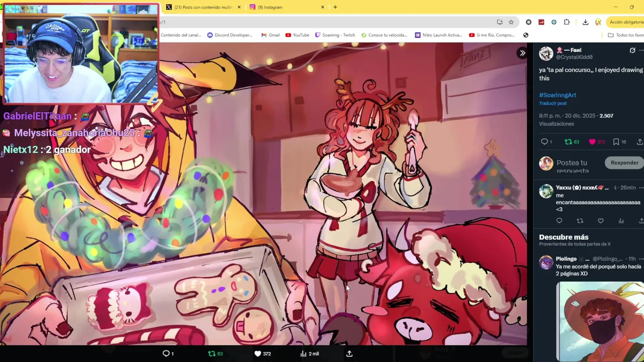Viewport: 644px width, 362px height.
Task: Click the blue circular extension icon
Action: click(554, 22)
